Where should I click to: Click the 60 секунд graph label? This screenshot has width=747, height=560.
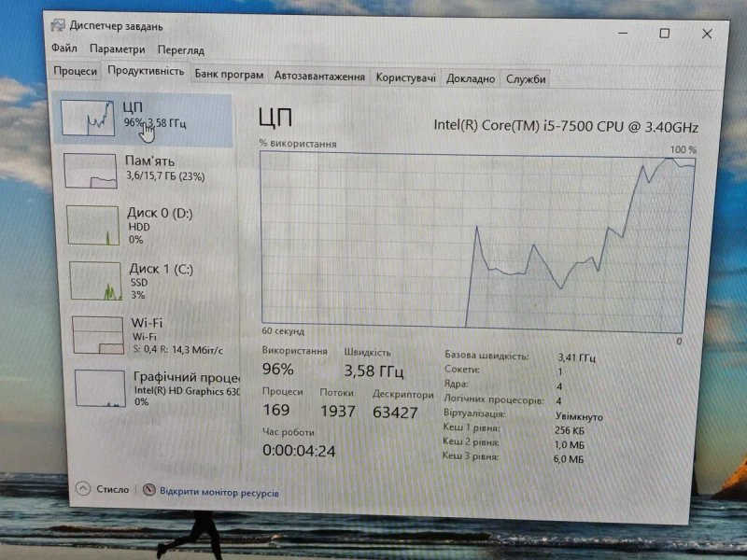tap(283, 331)
